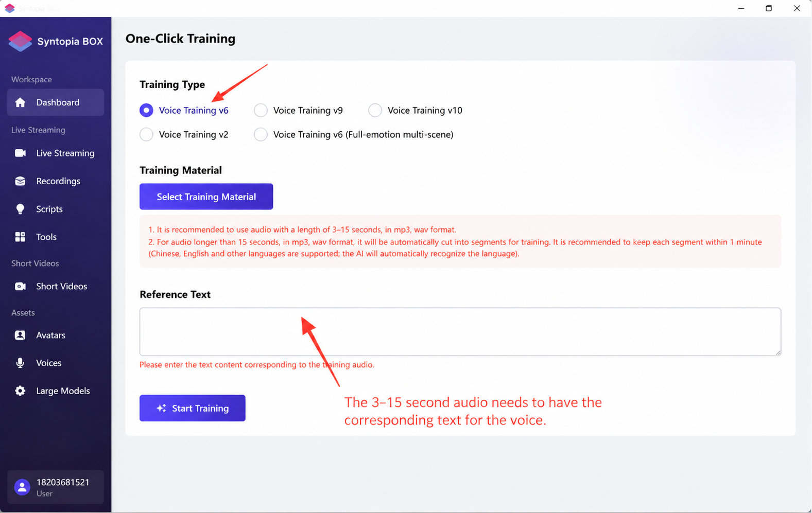Click the 'Please enter the text content' hint
Viewport: 812px width, 513px height.
click(257, 365)
